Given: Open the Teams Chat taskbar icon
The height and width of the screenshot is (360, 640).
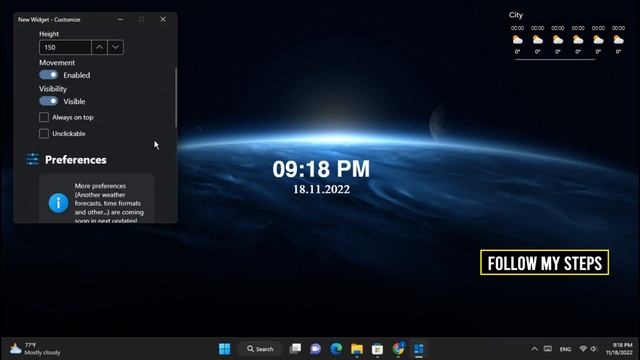Looking at the screenshot, I should coord(316,349).
